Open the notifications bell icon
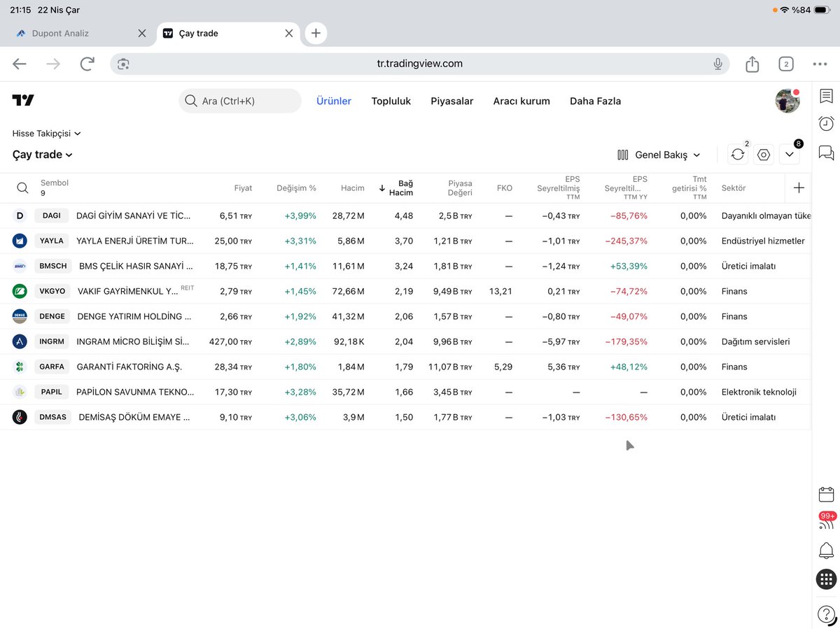This screenshot has width=840, height=629. (826, 551)
